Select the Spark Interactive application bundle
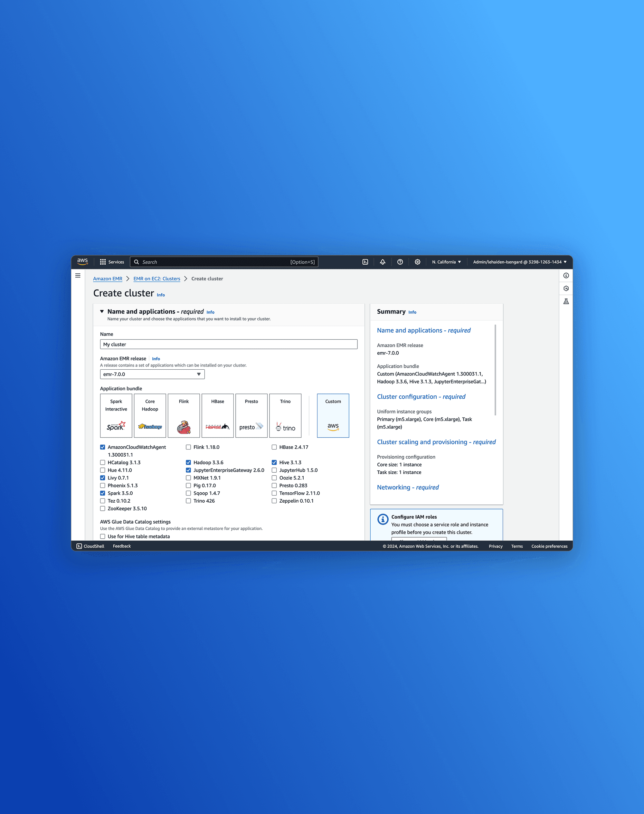Screen dimensions: 644x814 click(x=116, y=415)
